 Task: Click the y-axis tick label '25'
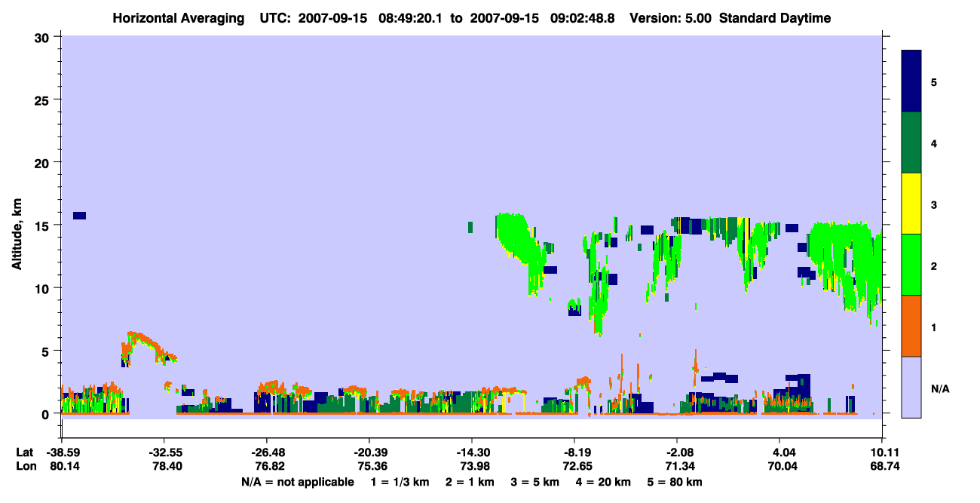click(x=43, y=100)
